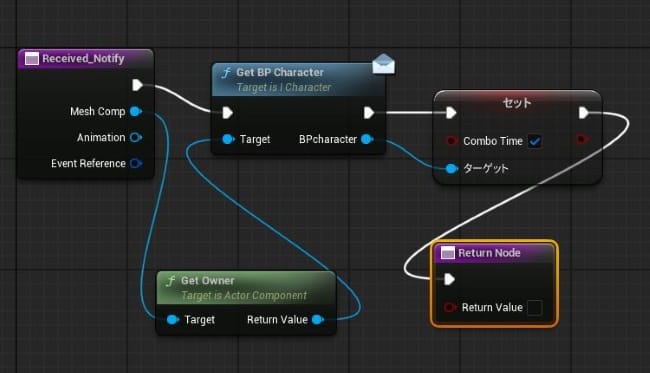650x373 pixels.
Task: Click the 'Event Reference' pin label
Action: coord(88,163)
